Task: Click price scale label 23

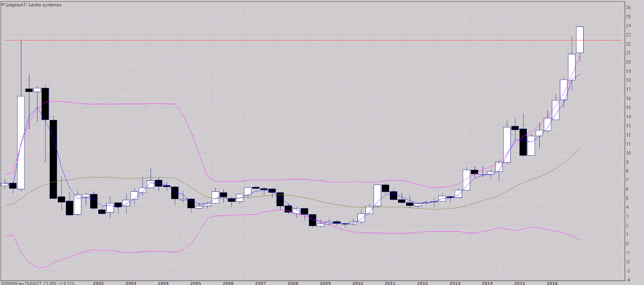Action: coord(628,35)
